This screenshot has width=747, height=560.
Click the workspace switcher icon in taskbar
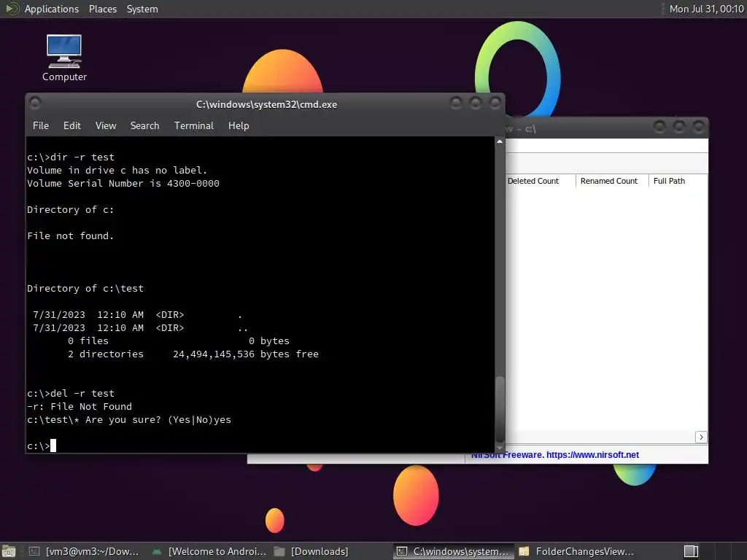[x=691, y=551]
